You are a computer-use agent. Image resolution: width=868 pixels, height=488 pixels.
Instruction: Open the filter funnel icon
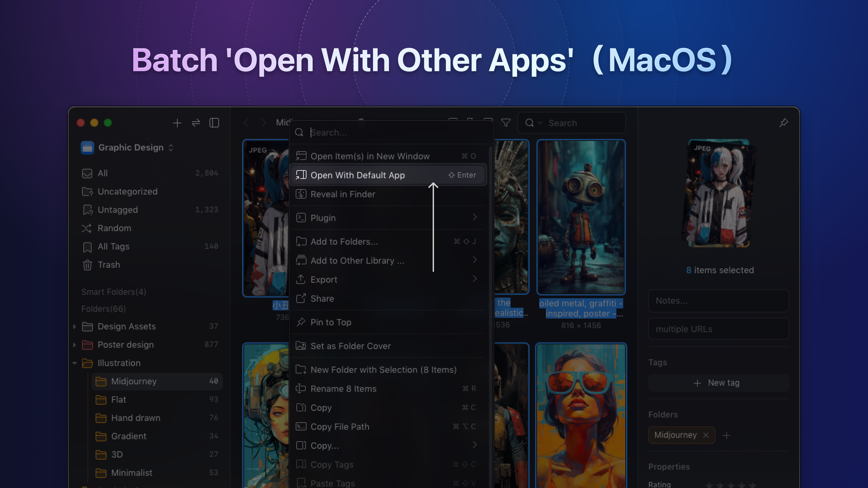(505, 123)
